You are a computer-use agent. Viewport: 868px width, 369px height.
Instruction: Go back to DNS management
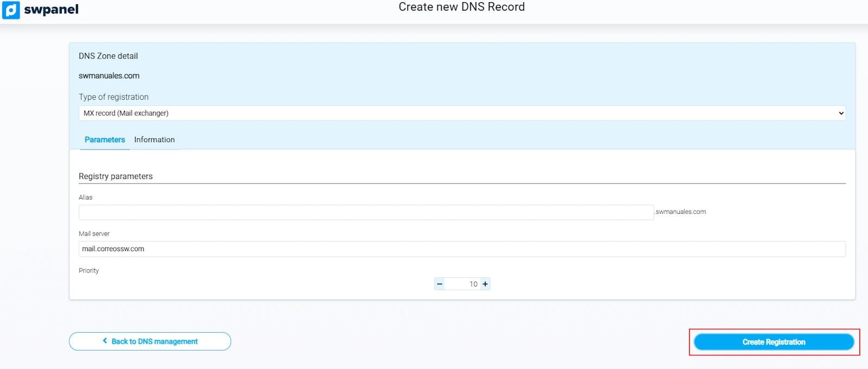(x=150, y=341)
